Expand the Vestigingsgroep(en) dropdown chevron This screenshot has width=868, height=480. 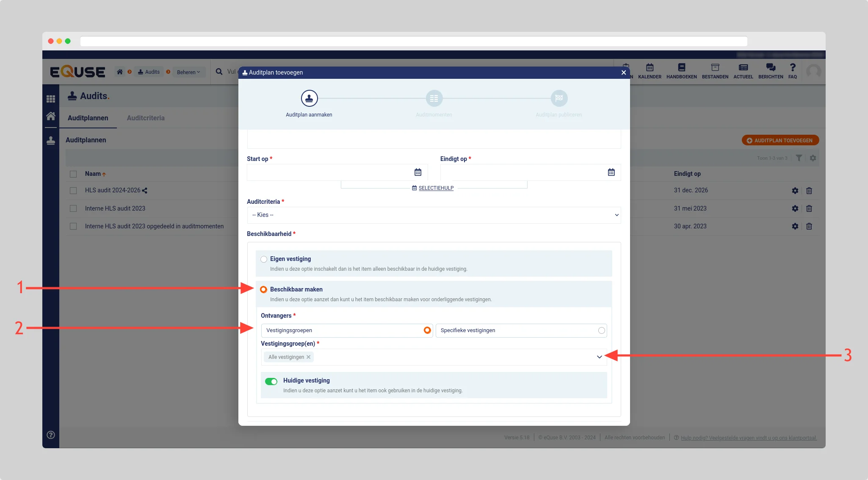coord(599,357)
